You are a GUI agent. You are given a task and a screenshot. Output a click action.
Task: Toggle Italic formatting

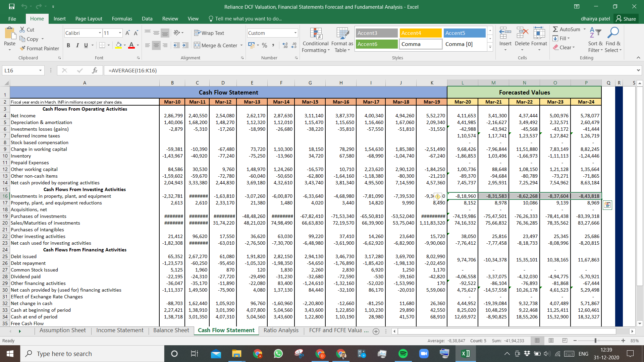pyautogui.click(x=77, y=45)
